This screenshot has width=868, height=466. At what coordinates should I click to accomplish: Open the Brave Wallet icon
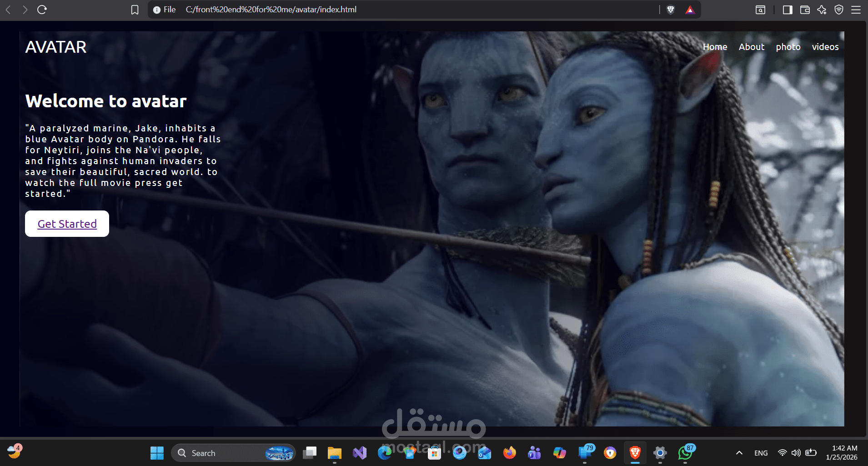[806, 10]
